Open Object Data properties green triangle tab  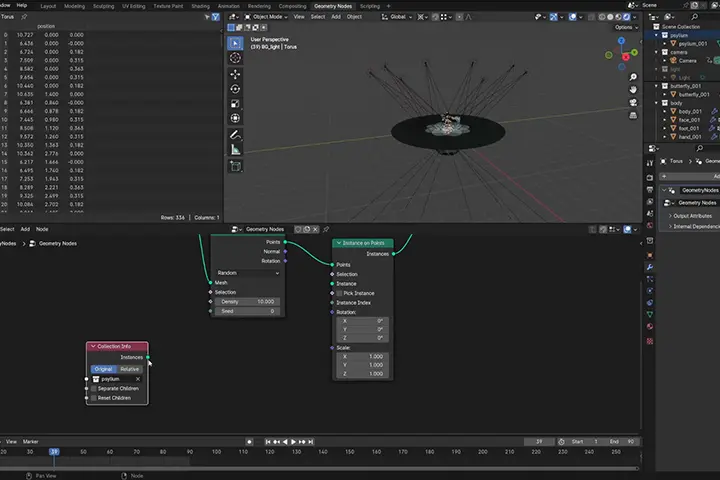click(x=650, y=315)
